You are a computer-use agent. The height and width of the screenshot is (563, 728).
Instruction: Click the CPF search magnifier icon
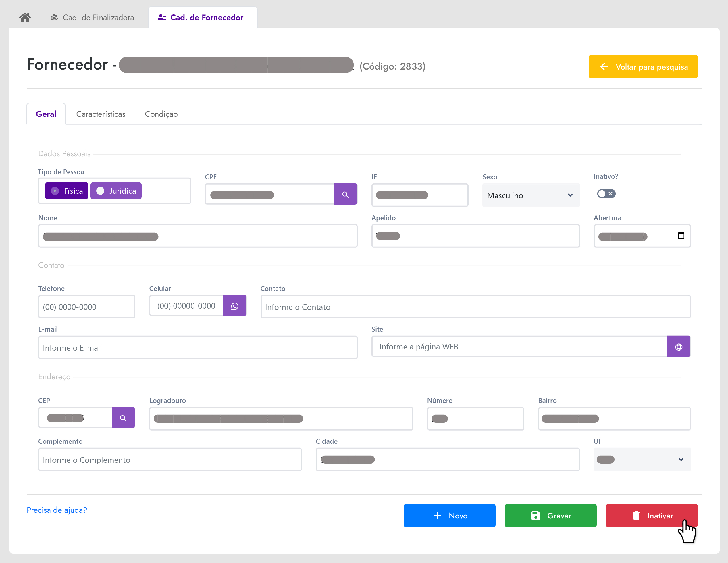click(345, 195)
